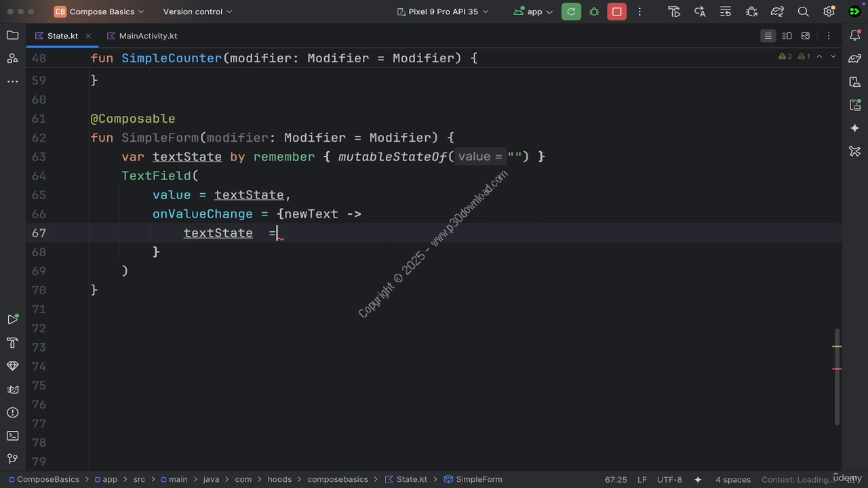Click the Run app green button
This screenshot has width=868, height=488.
[571, 12]
